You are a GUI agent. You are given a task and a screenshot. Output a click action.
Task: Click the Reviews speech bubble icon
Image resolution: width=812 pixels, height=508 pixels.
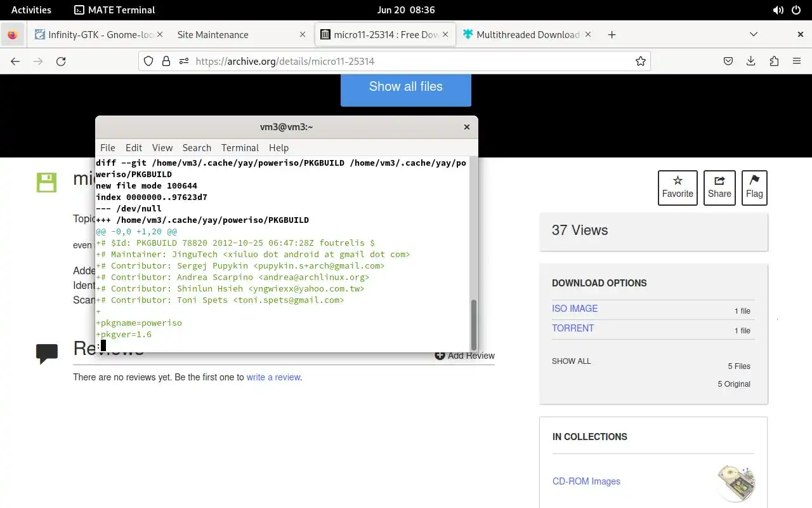(47, 354)
